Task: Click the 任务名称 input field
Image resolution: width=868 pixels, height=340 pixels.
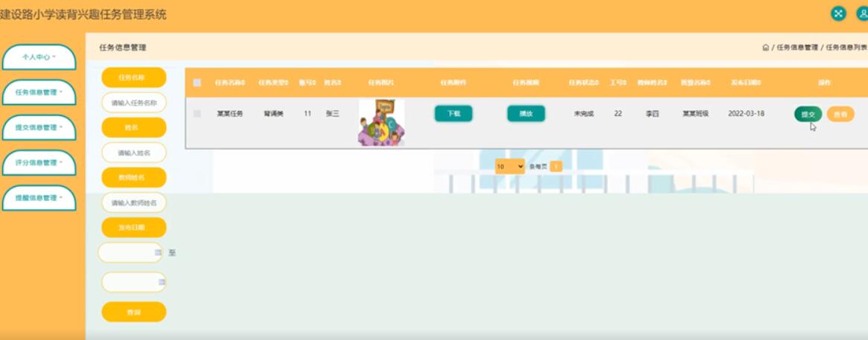Action: point(134,103)
